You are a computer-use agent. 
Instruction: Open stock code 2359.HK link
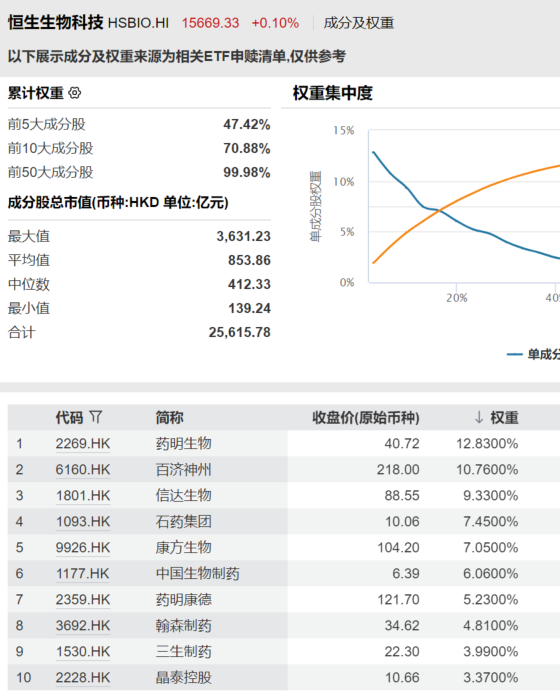pyautogui.click(x=83, y=600)
